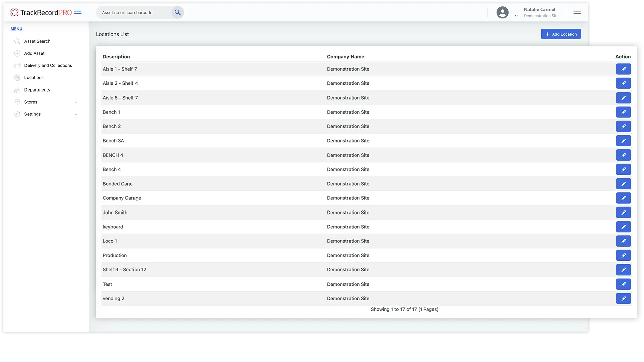The width and height of the screenshot is (644, 362).
Task: Click the asset number search field
Action: click(134, 13)
